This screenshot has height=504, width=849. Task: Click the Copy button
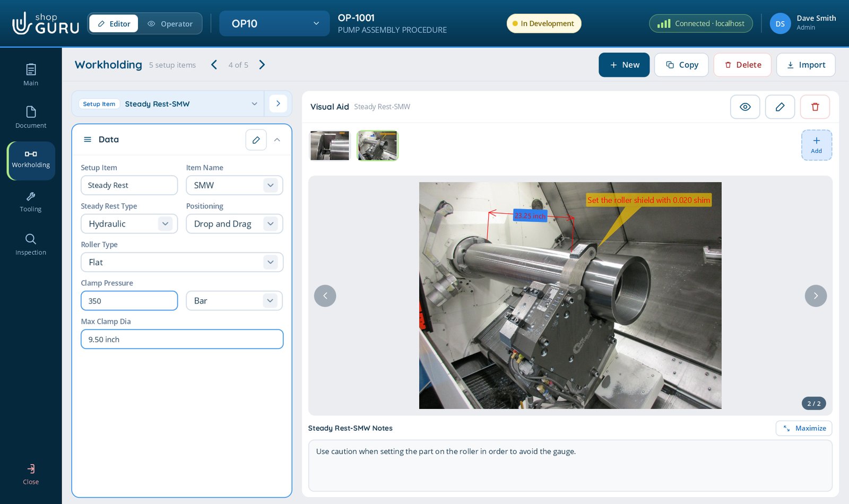point(681,65)
